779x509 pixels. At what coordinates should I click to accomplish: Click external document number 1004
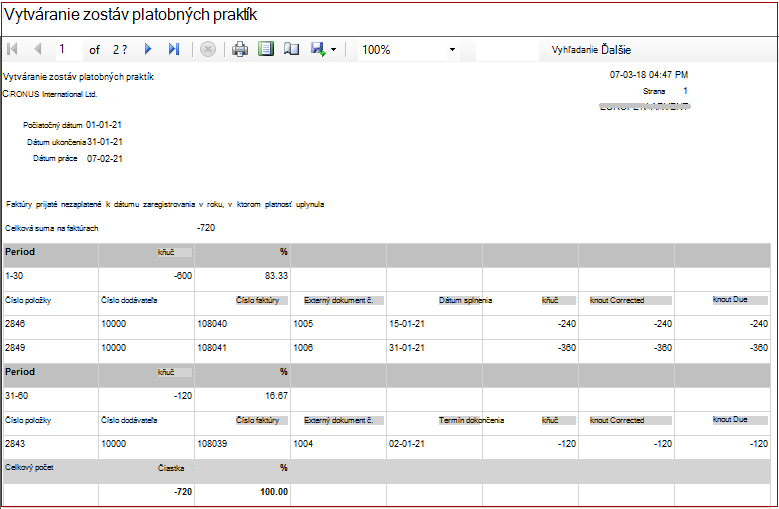[303, 443]
